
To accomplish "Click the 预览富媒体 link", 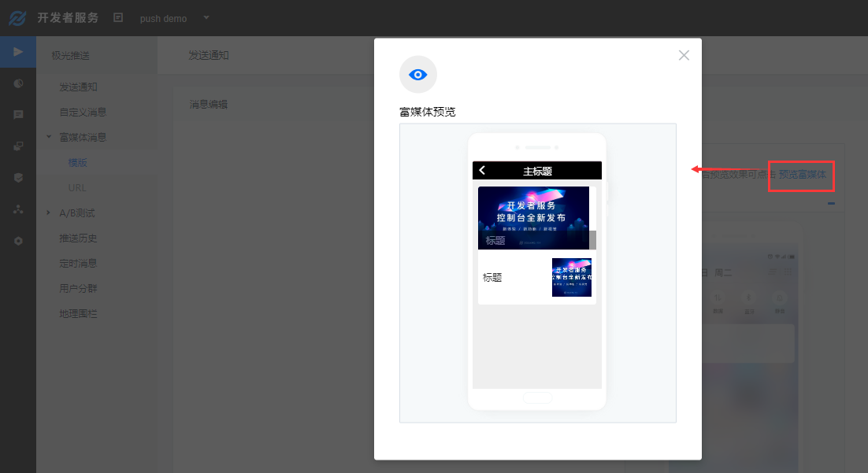I will coord(802,175).
